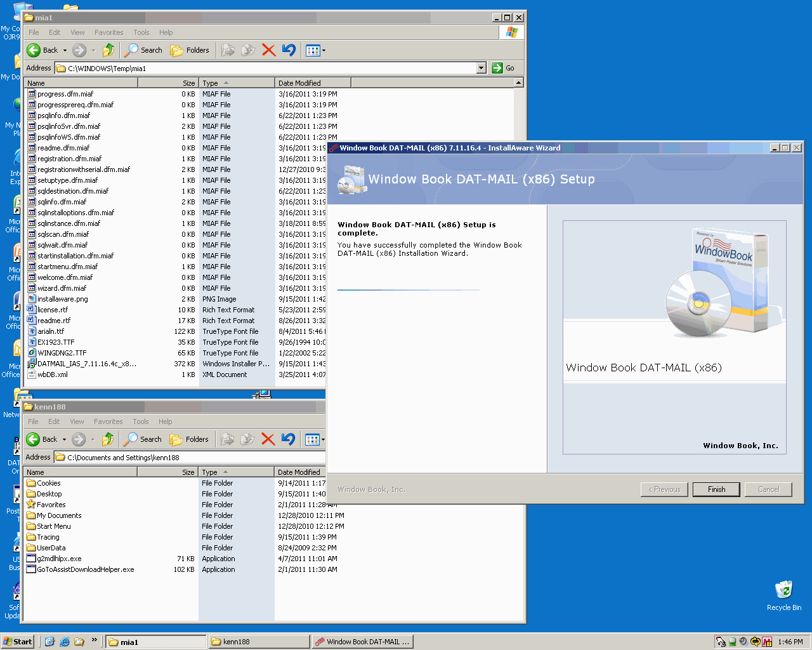Screen dimensions: 812x650
Task: Toggle Folders pane in kenn188 window
Action: coord(189,439)
